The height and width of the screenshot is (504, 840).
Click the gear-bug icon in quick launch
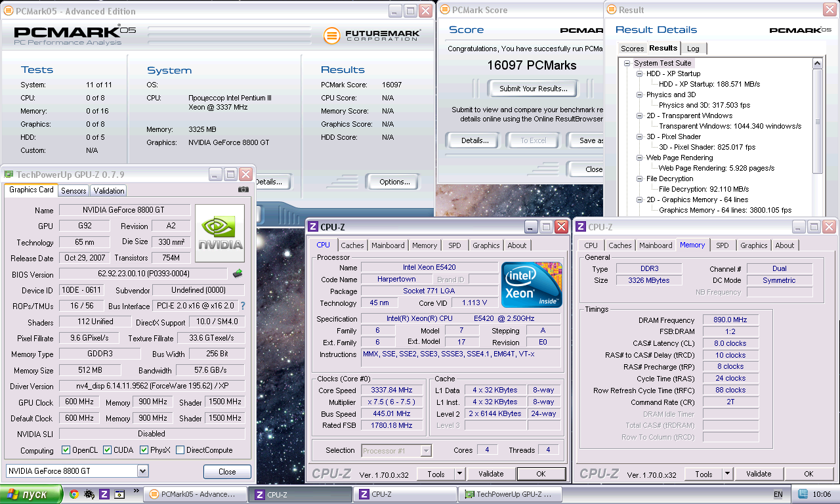89,494
